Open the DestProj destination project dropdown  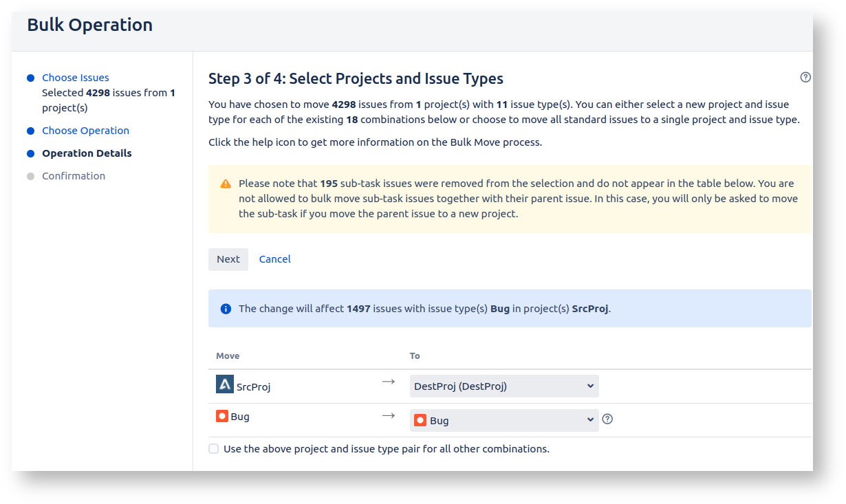[504, 386]
